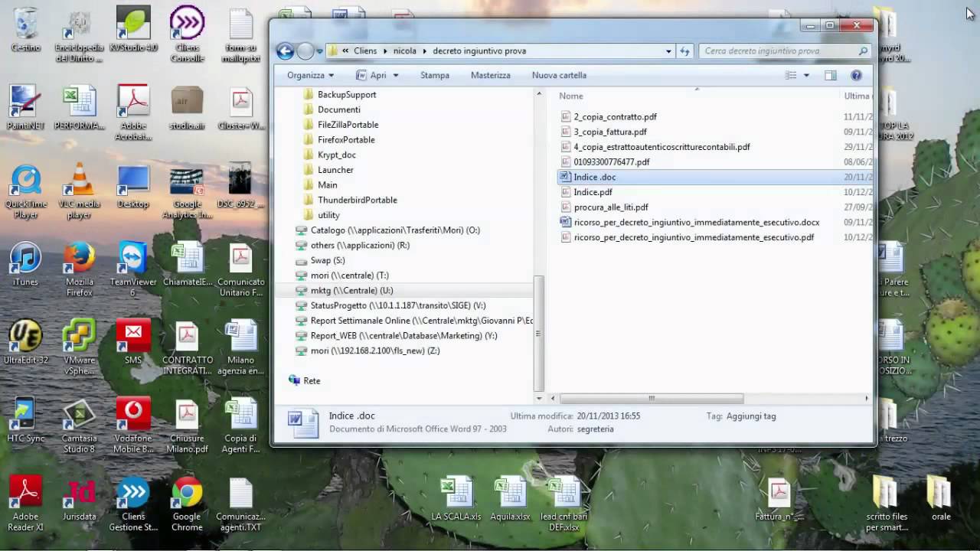The image size is (980, 551).
Task: Click the Explorer back arrow button
Action: [285, 51]
